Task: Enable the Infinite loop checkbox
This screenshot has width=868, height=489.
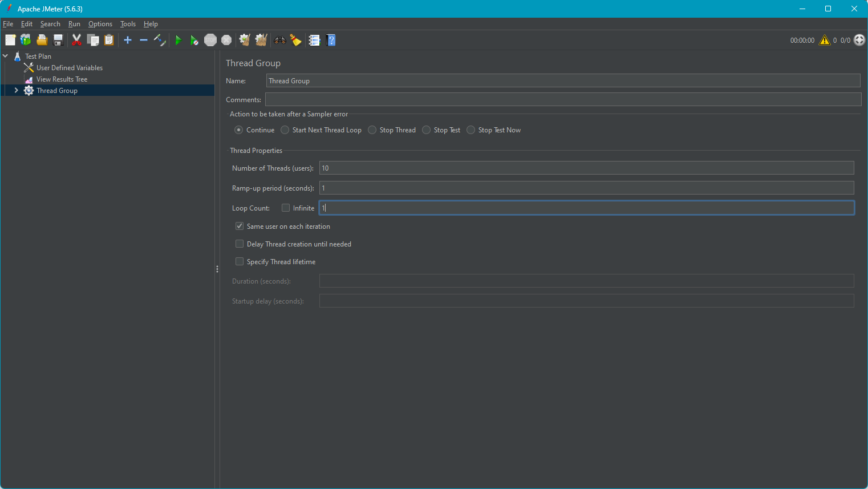Action: coord(286,208)
